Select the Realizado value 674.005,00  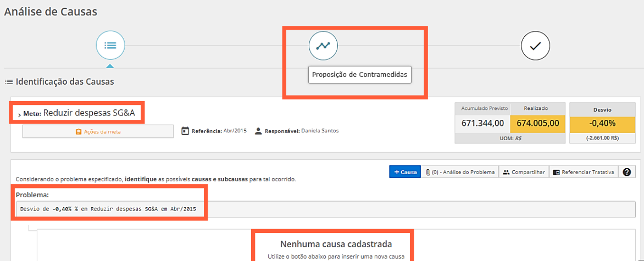coord(537,123)
